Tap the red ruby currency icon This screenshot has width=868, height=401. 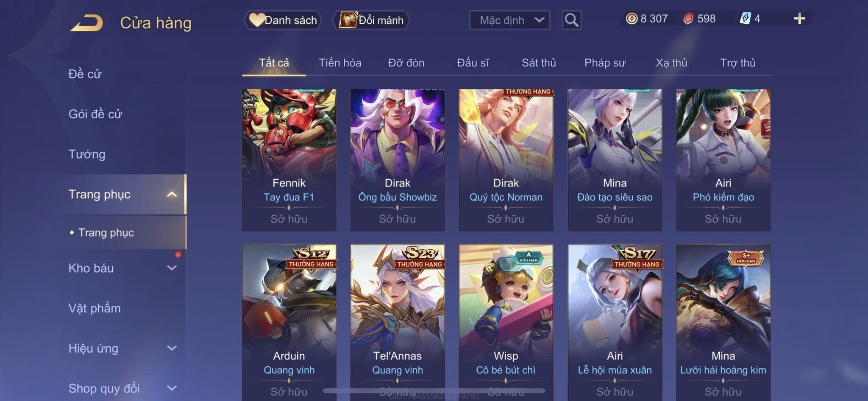coord(688,19)
